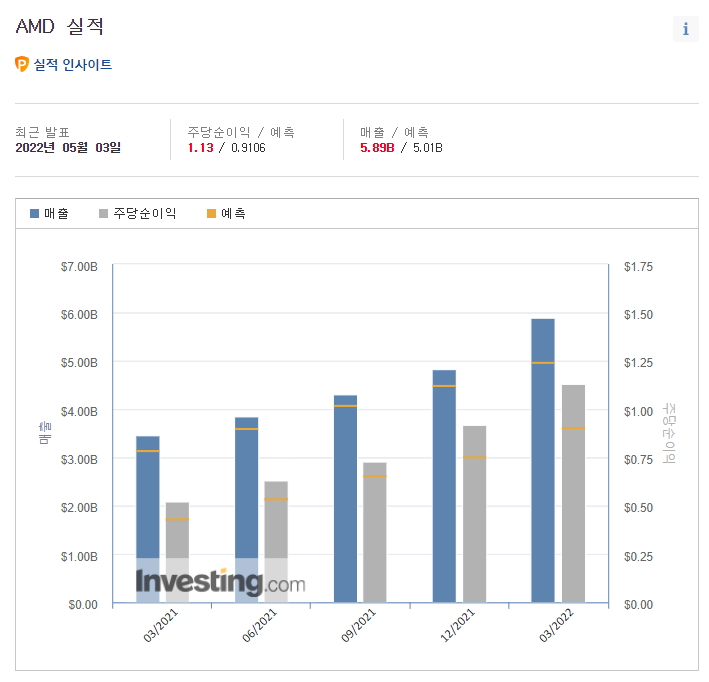Click the $1.00B axis label
The image size is (709, 682).
click(79, 556)
